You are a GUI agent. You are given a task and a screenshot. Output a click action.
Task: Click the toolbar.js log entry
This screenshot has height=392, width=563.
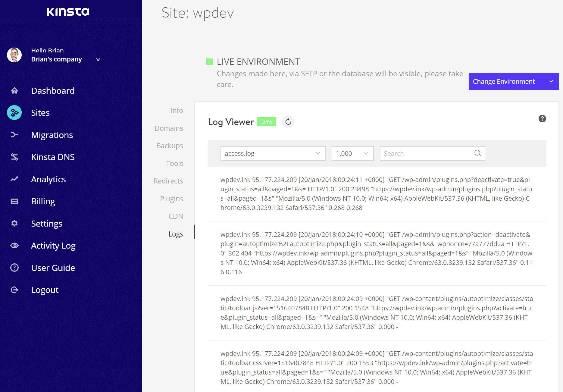click(377, 313)
